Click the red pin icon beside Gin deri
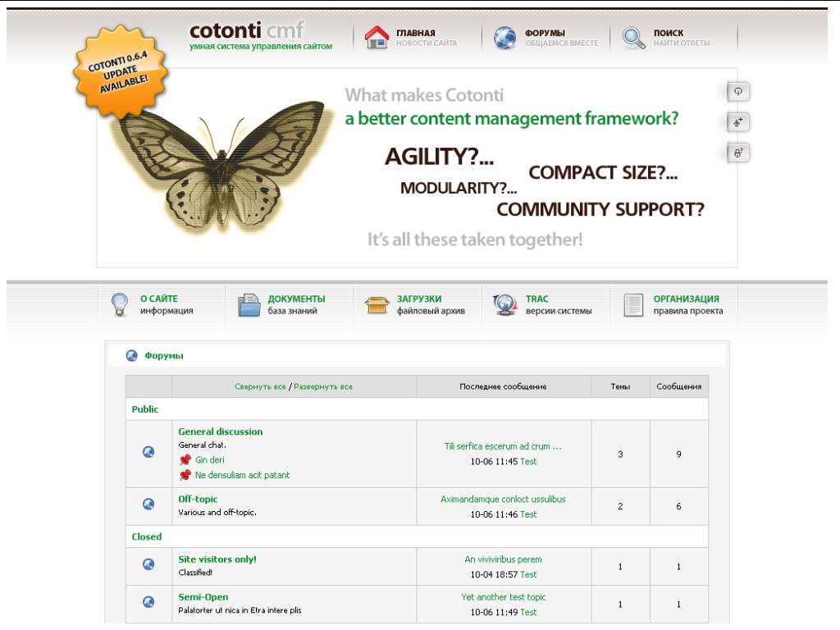 coord(185,459)
